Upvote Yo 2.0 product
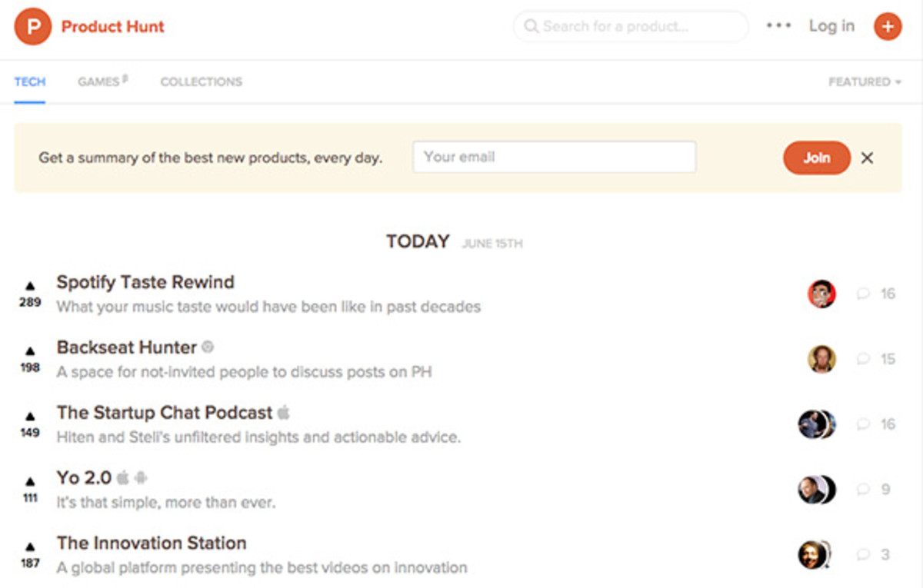 pyautogui.click(x=30, y=482)
